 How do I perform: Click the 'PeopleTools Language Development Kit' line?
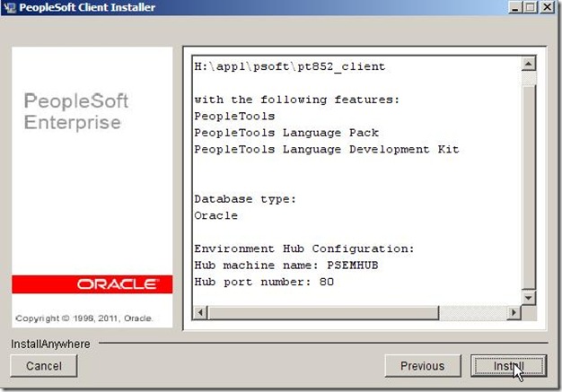[327, 149]
